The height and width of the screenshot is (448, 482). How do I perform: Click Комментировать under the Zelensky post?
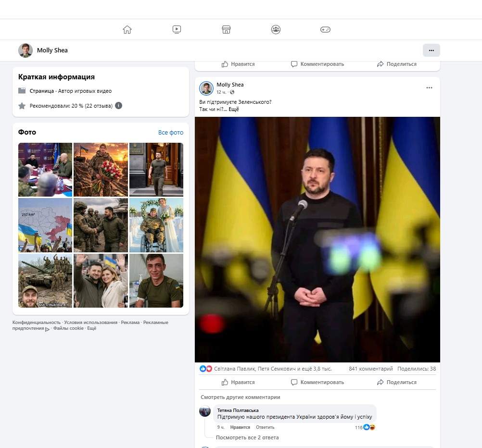tap(317, 382)
